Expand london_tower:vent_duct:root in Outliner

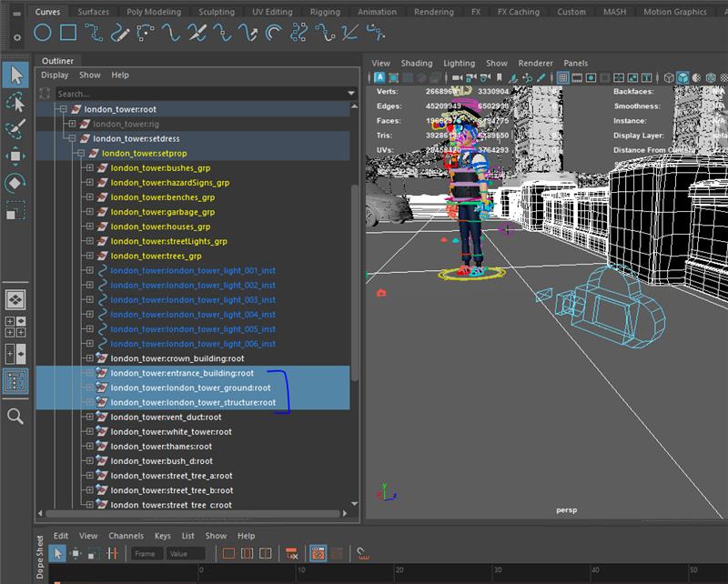(89, 417)
